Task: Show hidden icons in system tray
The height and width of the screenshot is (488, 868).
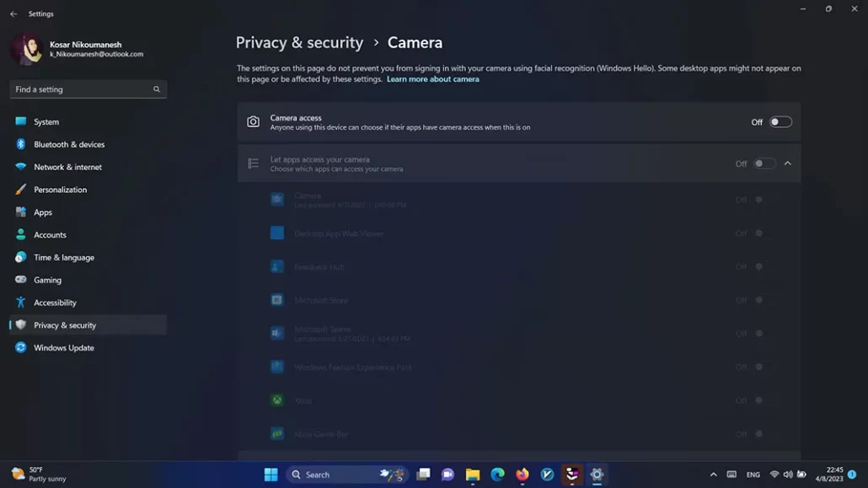Action: (x=713, y=475)
